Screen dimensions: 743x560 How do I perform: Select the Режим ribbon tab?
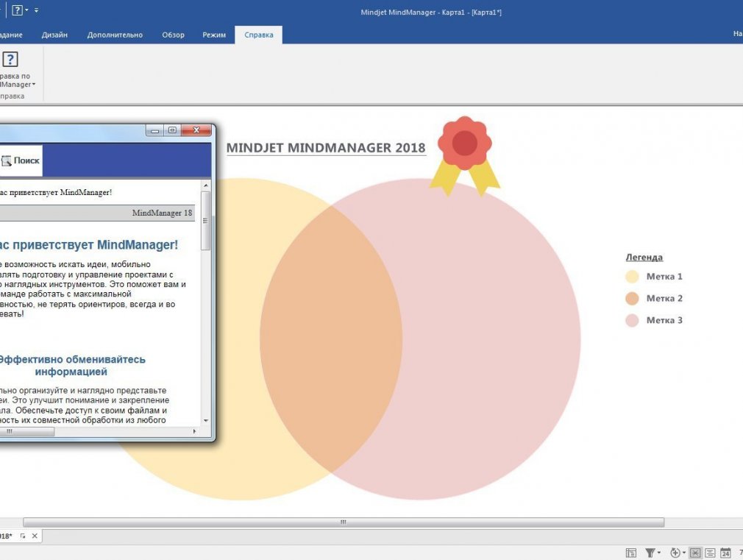[214, 35]
